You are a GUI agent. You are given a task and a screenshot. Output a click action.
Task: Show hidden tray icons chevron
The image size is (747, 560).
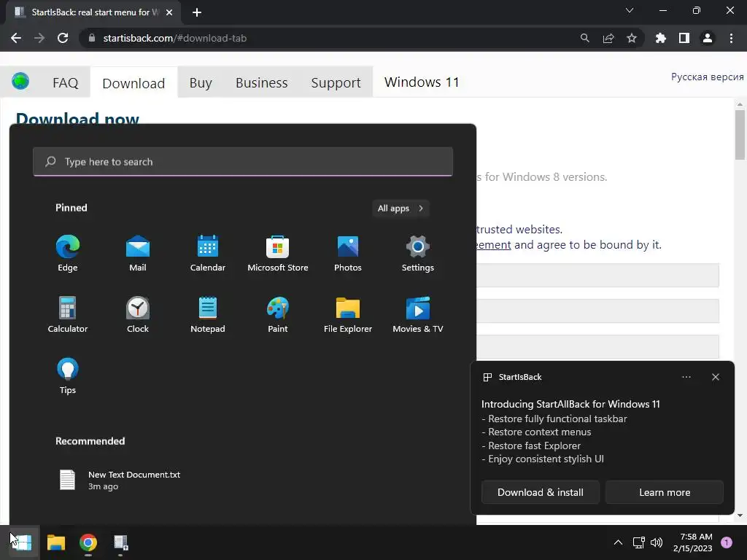(x=618, y=542)
